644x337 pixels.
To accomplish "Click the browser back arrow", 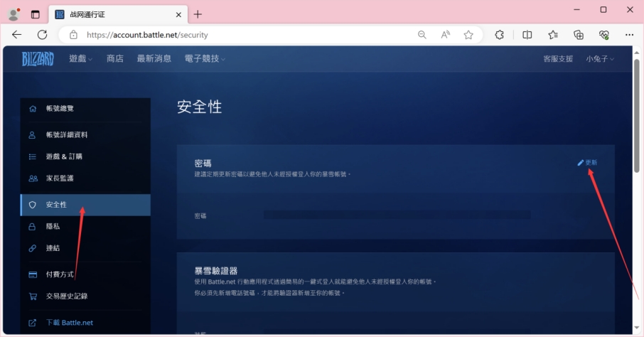I will tap(17, 35).
